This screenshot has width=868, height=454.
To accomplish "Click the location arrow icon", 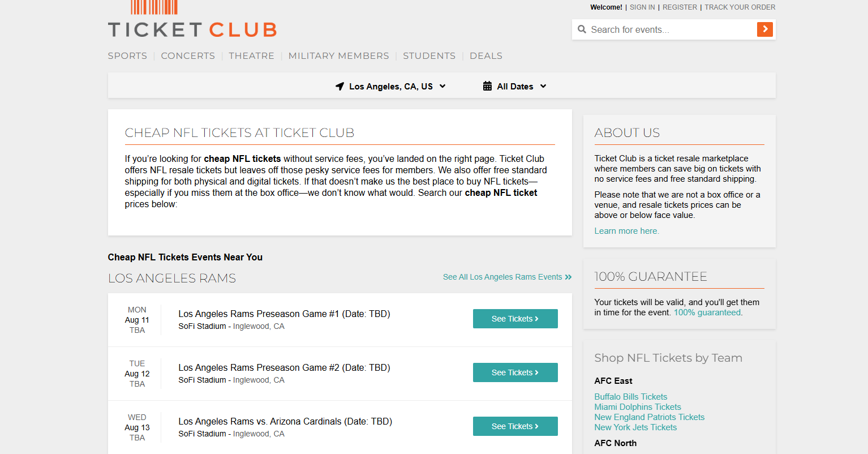I will coord(340,87).
